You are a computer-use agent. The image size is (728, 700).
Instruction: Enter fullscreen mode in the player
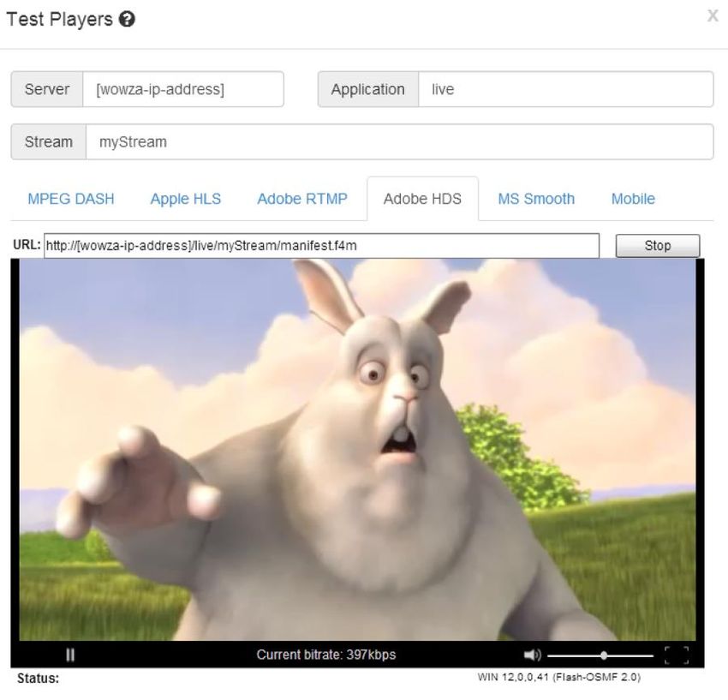click(677, 655)
